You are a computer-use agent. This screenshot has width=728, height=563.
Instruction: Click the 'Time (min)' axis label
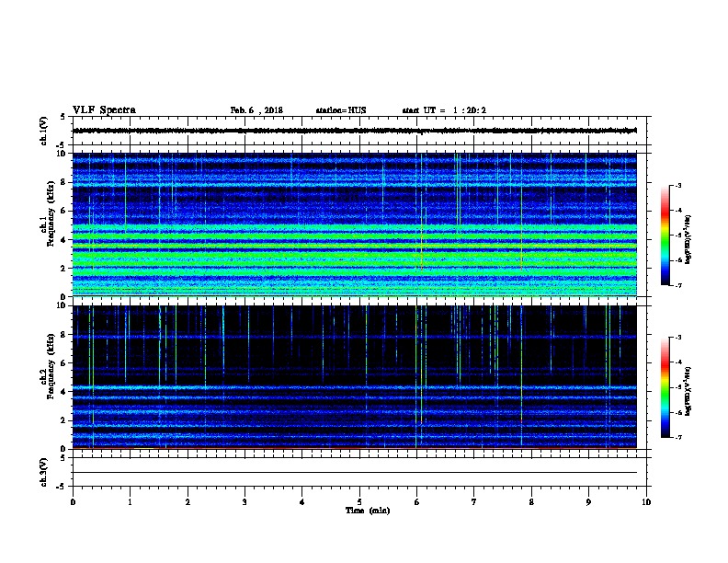tap(368, 511)
